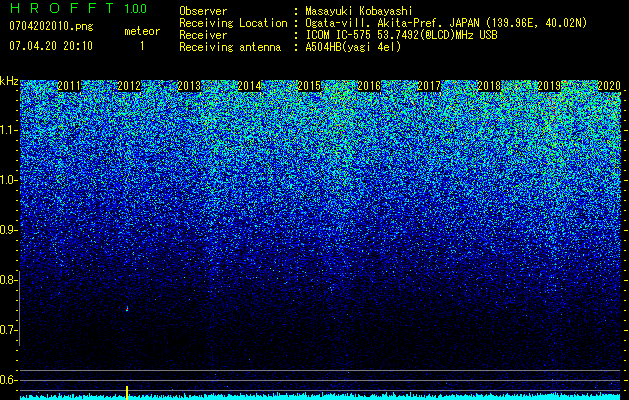Click the ICOM IC-575 receiver text
This screenshot has width=629, height=400.
pos(401,35)
